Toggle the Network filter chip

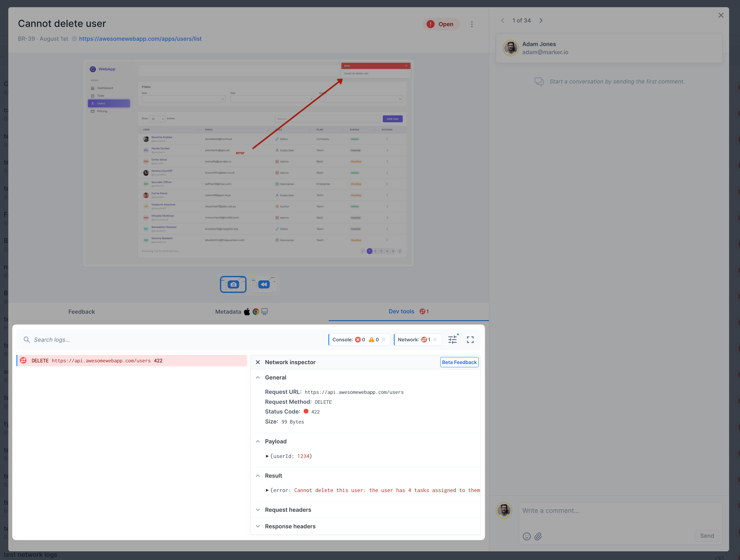click(418, 340)
